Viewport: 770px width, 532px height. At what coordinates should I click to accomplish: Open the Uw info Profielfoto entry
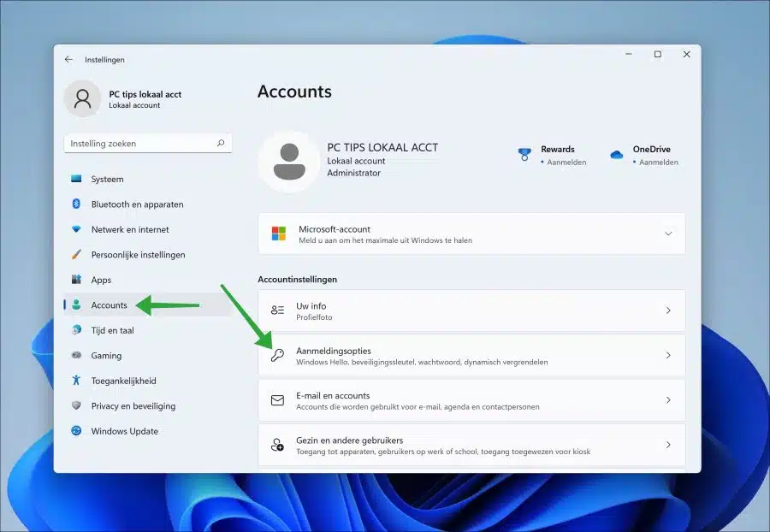471,310
